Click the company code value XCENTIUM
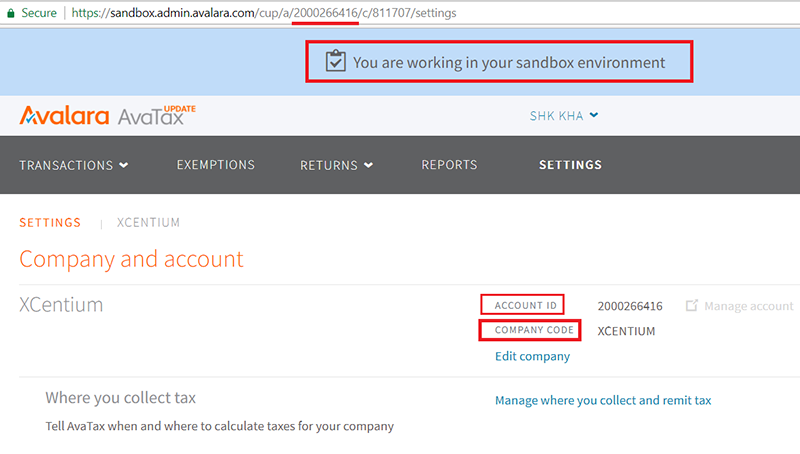This screenshot has height=454, width=800. [626, 331]
